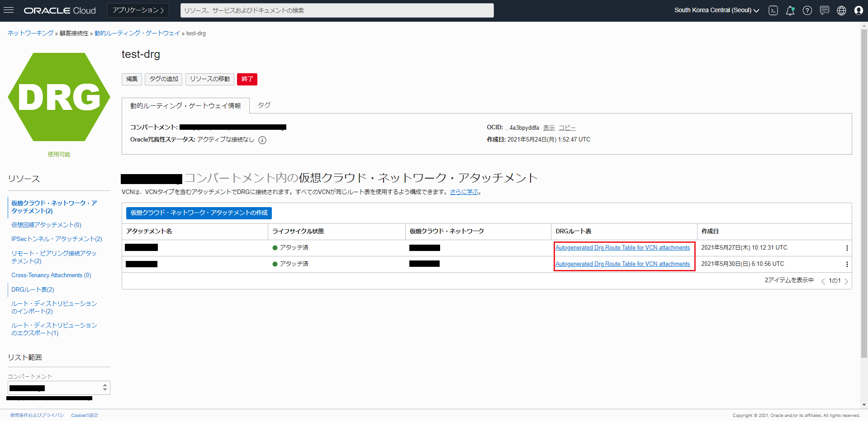Open actions menu for the 6:10:56 UTC attachment
Screen dimensions: 868x421
[847, 264]
